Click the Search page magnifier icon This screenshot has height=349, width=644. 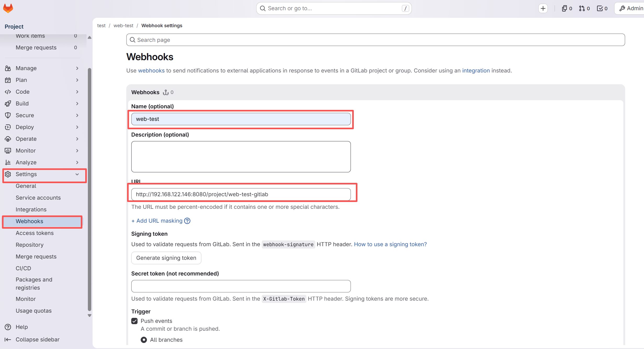pos(133,40)
